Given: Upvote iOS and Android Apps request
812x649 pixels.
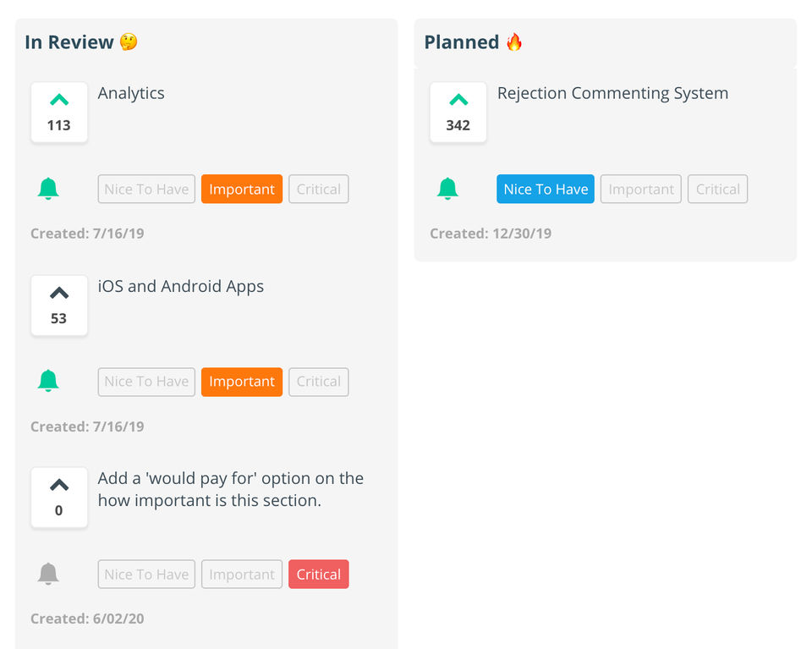Looking at the screenshot, I should pyautogui.click(x=59, y=305).
